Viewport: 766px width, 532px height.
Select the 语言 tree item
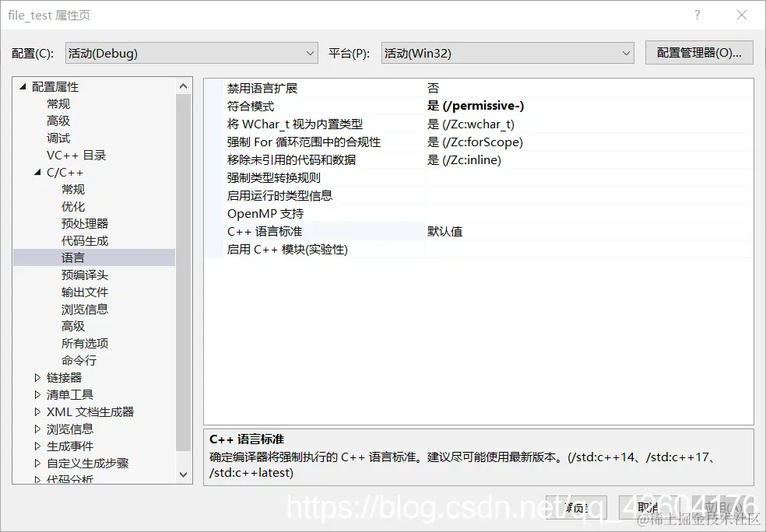[73, 257]
